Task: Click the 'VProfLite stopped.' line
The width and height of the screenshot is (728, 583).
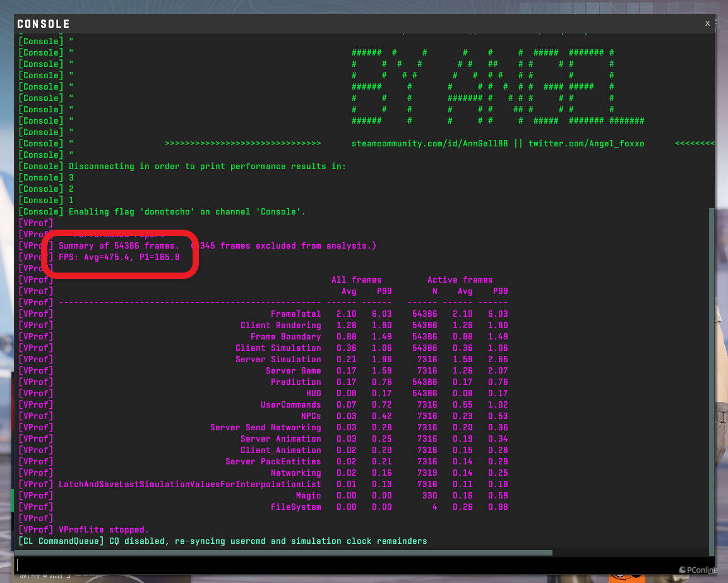Action: coord(104,529)
